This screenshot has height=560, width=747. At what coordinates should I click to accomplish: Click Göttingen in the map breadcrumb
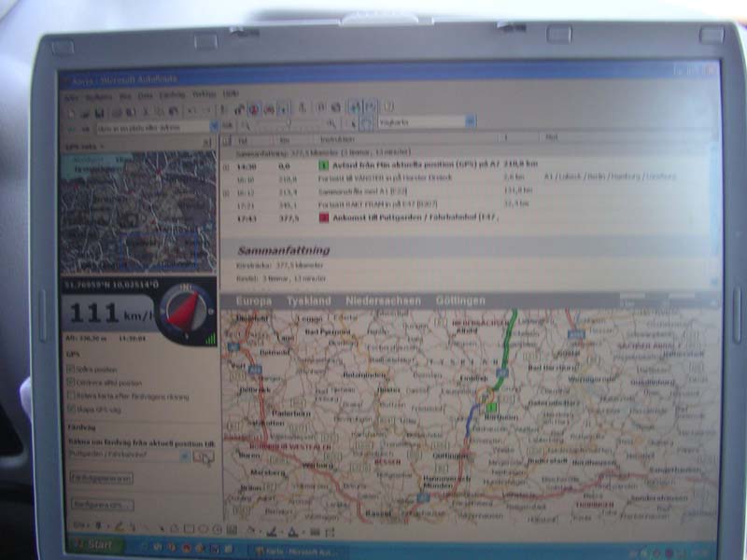point(460,301)
